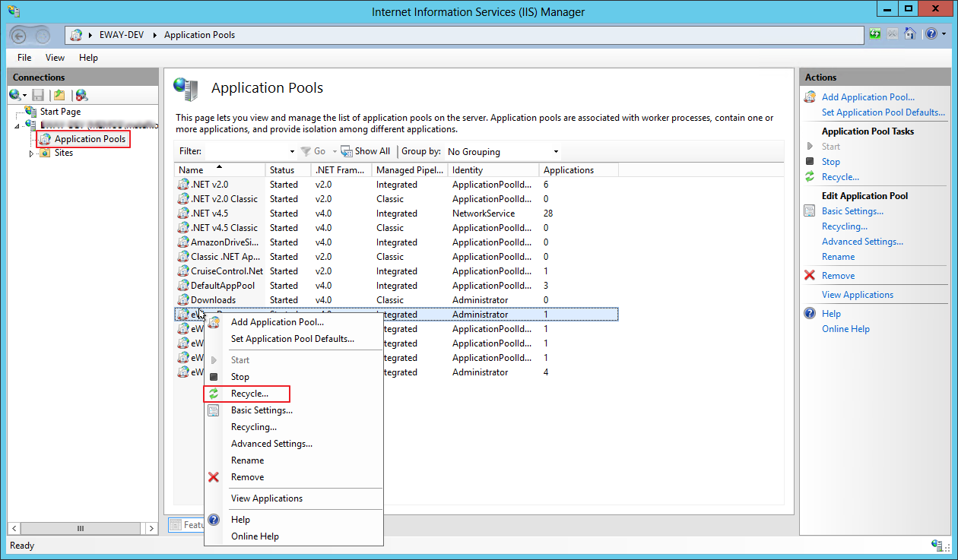Click the home icon in address bar
This screenshot has width=958, height=560.
pos(909,34)
